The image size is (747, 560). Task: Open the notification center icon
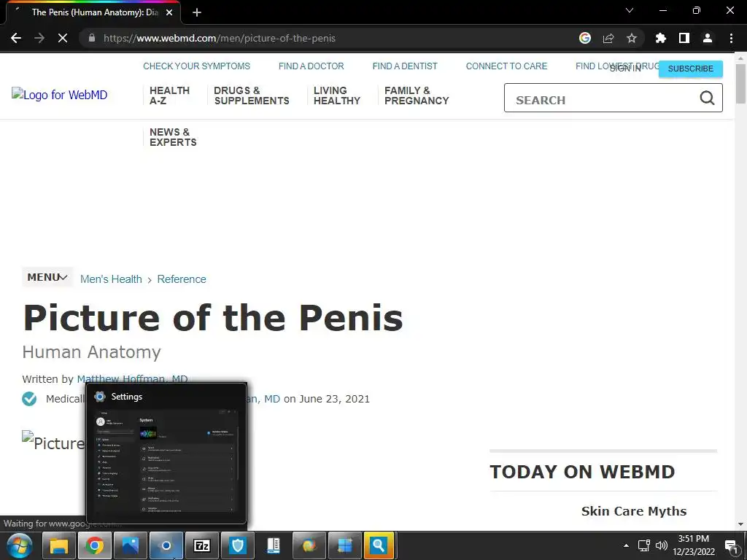pos(731,546)
